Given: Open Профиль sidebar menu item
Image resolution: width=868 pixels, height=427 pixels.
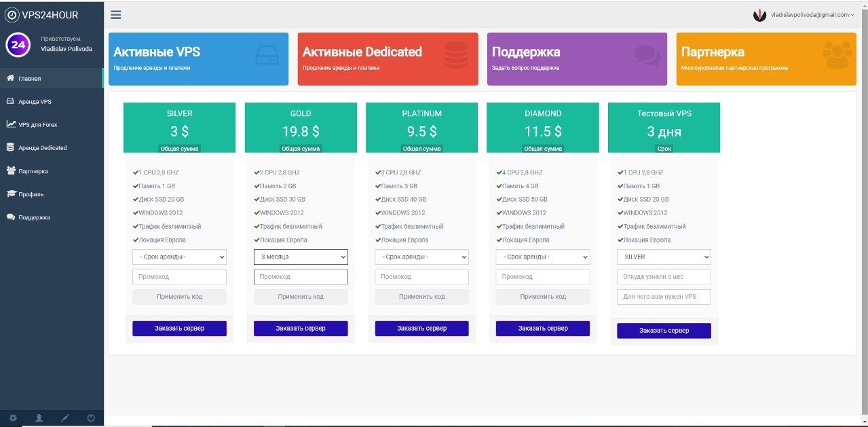Looking at the screenshot, I should click(x=52, y=194).
